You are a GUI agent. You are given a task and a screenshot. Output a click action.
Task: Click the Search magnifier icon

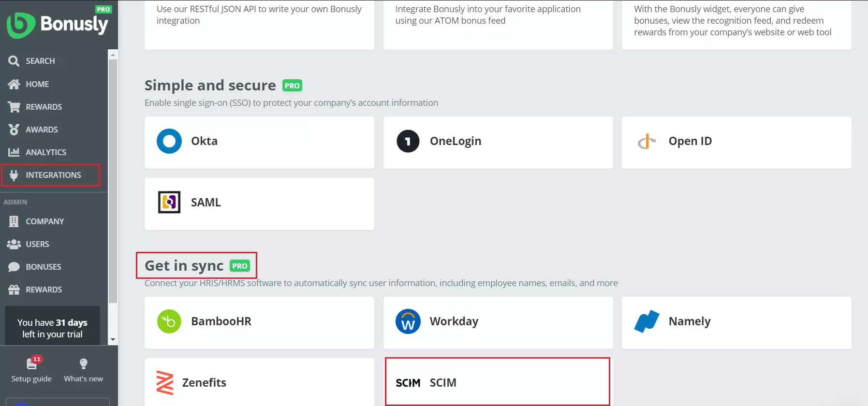(14, 61)
